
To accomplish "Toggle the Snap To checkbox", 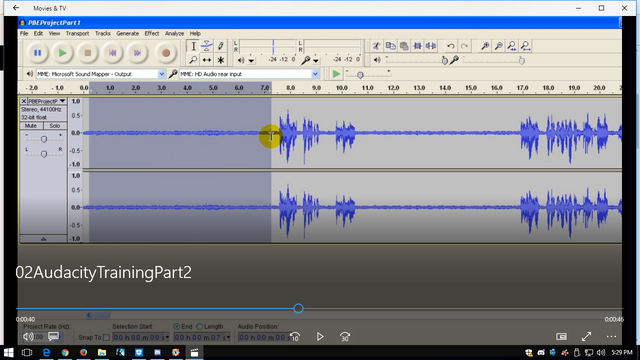I will click(106, 338).
